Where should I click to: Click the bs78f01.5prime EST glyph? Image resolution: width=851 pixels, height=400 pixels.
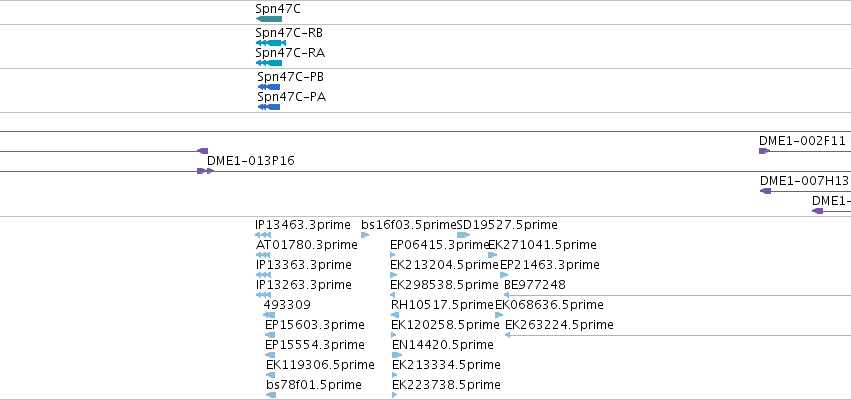[x=271, y=395]
